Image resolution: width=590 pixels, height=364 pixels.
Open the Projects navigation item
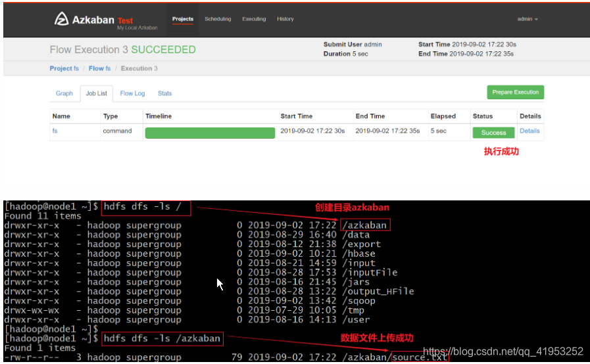183,19
